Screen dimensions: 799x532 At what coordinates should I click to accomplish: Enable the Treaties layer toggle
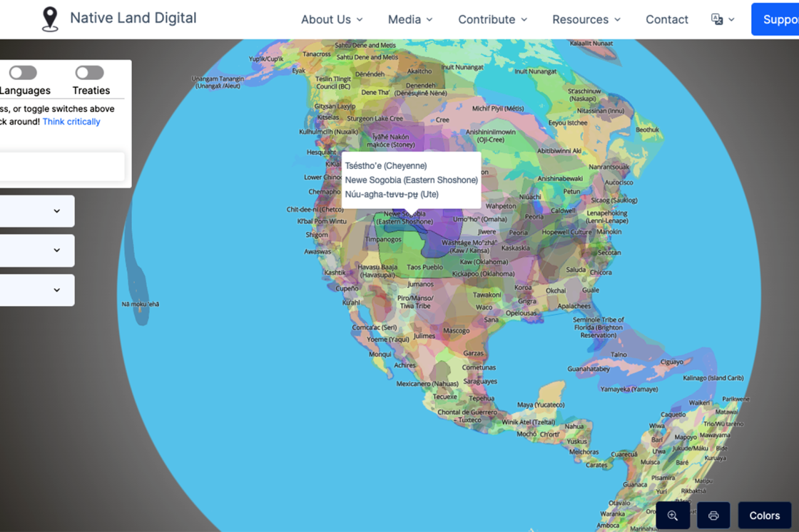[x=89, y=72]
